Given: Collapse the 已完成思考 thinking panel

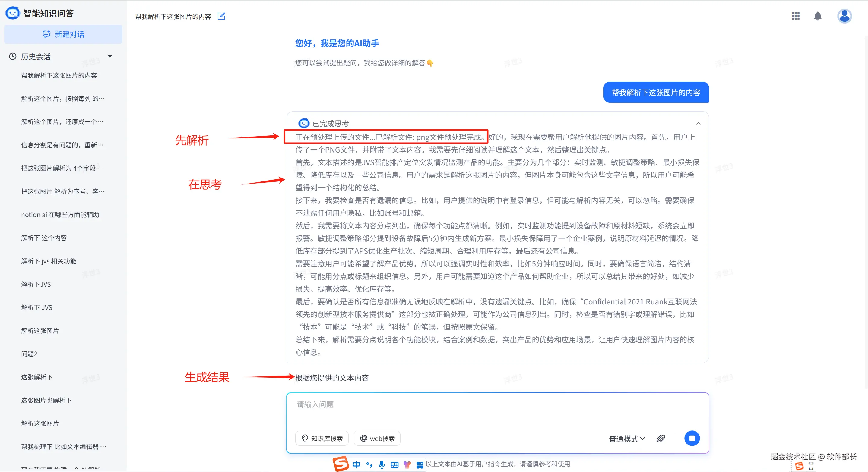Looking at the screenshot, I should pyautogui.click(x=698, y=124).
